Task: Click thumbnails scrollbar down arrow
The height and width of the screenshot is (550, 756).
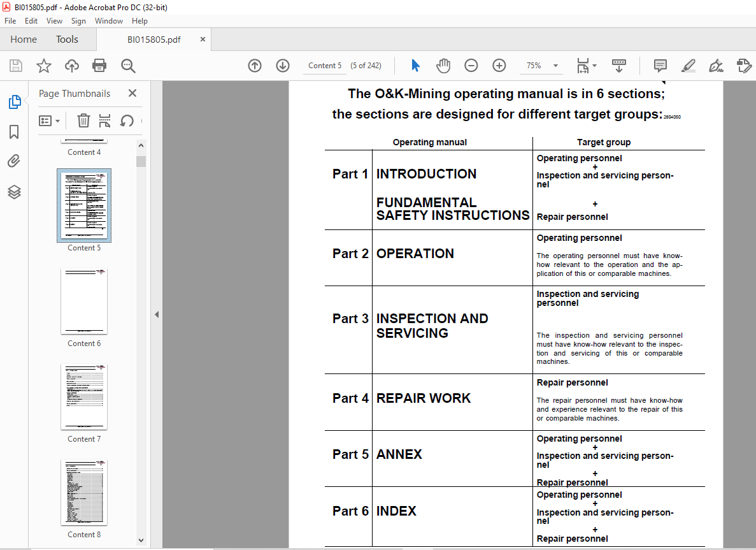Action: 141,540
